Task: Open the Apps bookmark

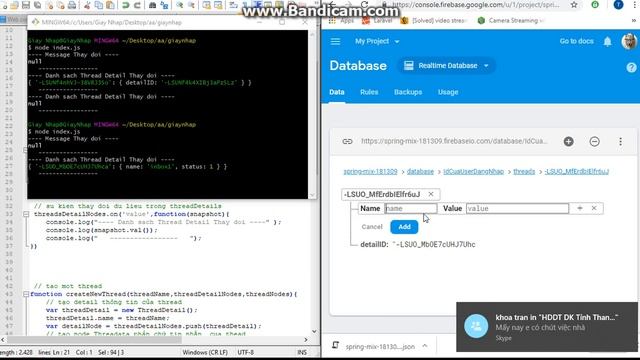Action: tap(341, 20)
